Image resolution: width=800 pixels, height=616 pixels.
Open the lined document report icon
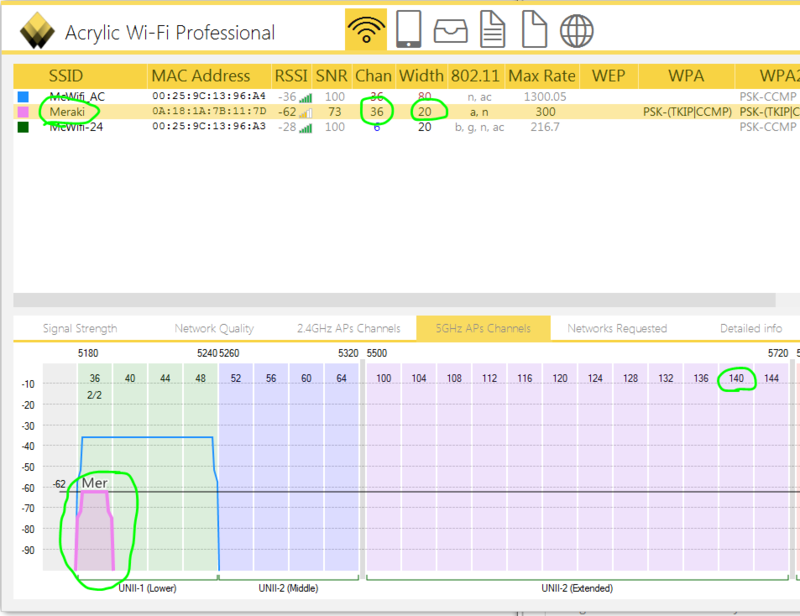[x=492, y=30]
